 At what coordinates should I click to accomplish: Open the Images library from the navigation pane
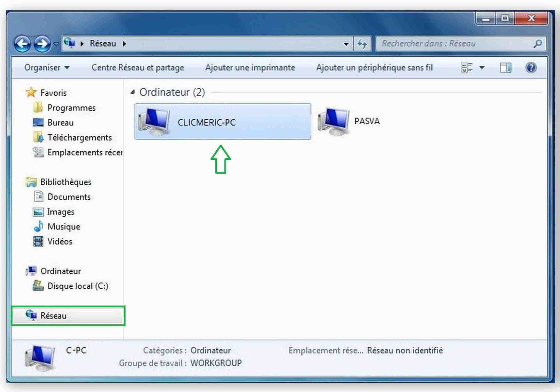61,212
